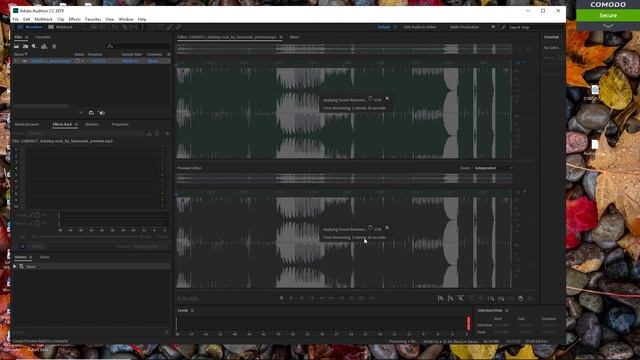640x360 pixels.
Task: Click the Play transport button
Action: click(x=291, y=298)
